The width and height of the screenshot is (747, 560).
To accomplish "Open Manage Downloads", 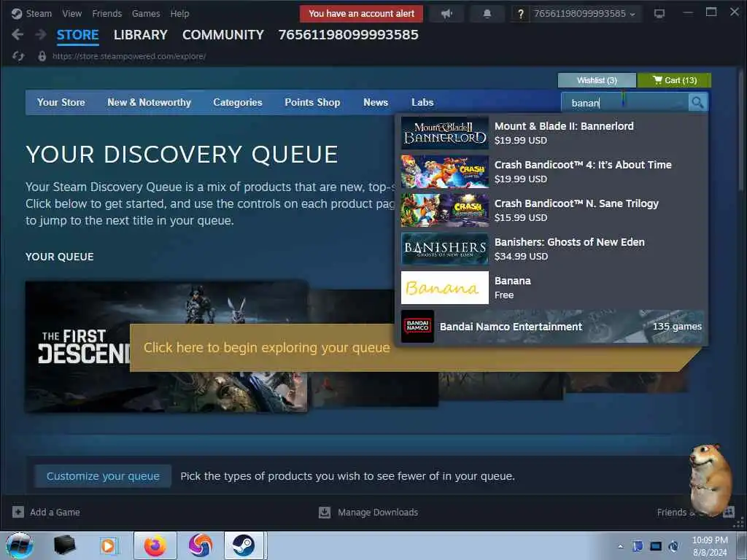I will [378, 512].
